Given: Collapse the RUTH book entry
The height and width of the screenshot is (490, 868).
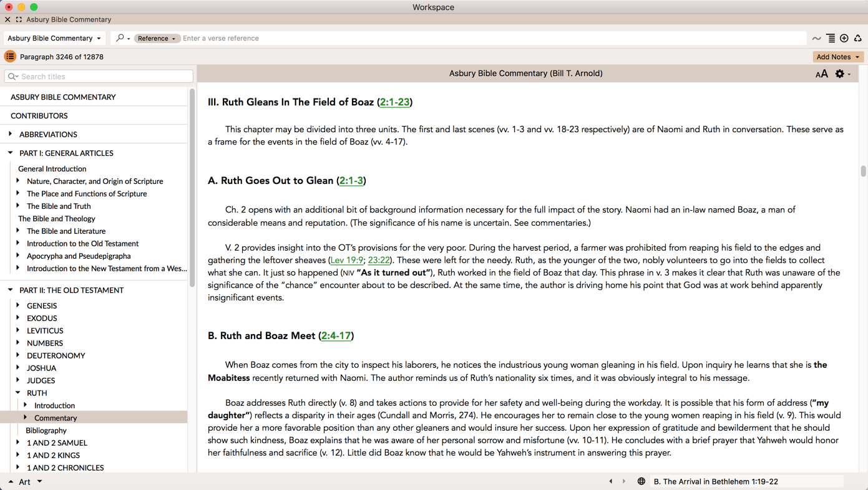Looking at the screenshot, I should pos(18,393).
